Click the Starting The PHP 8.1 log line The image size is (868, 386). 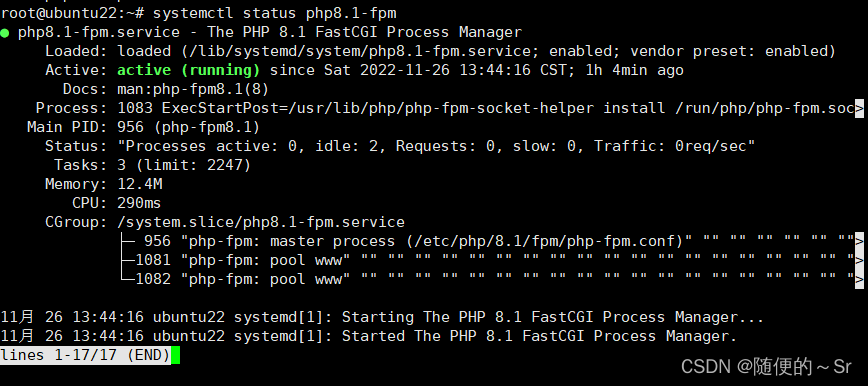[x=382, y=317]
